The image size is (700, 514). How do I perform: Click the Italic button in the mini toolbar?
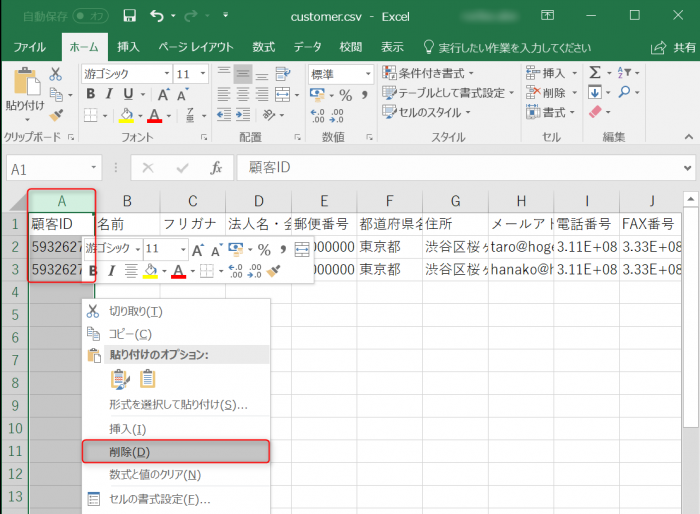pyautogui.click(x=110, y=271)
